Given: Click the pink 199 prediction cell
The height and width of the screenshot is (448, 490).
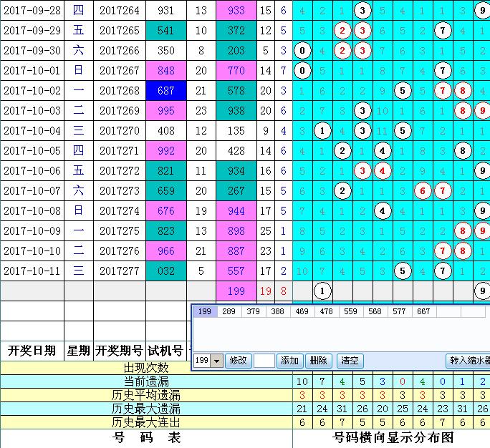Looking at the screenshot, I should point(236,291).
